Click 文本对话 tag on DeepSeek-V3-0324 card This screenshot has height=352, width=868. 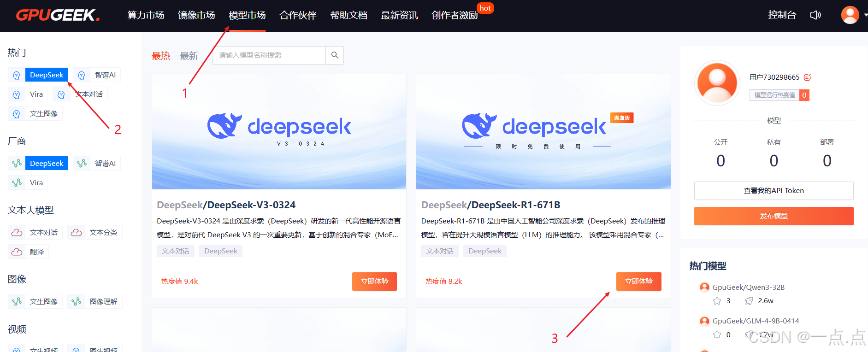point(176,251)
